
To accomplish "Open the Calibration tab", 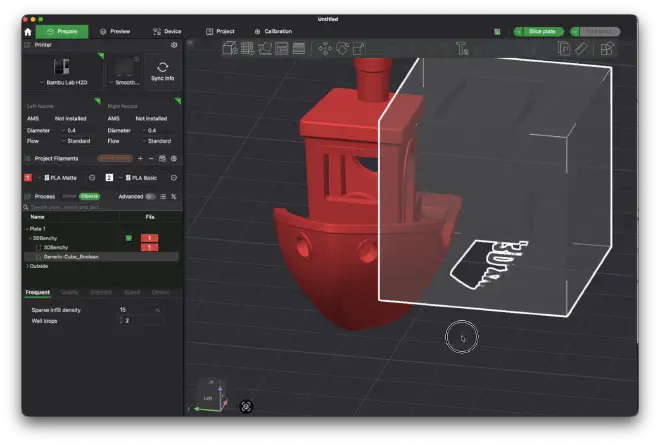I will [273, 32].
